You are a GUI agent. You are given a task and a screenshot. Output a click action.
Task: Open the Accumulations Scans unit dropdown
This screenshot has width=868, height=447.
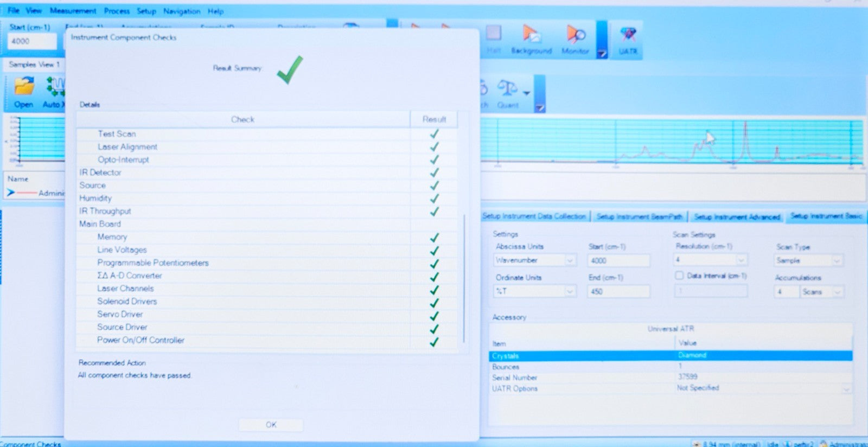coord(837,292)
